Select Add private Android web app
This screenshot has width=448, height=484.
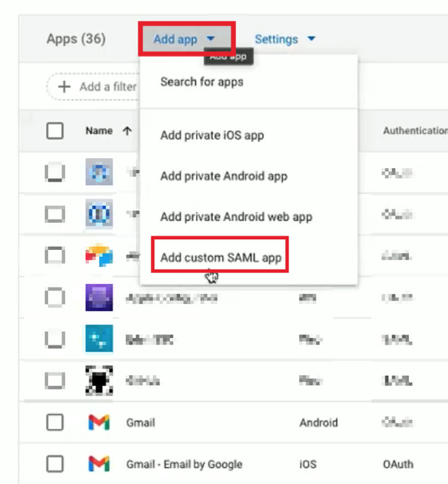(236, 217)
